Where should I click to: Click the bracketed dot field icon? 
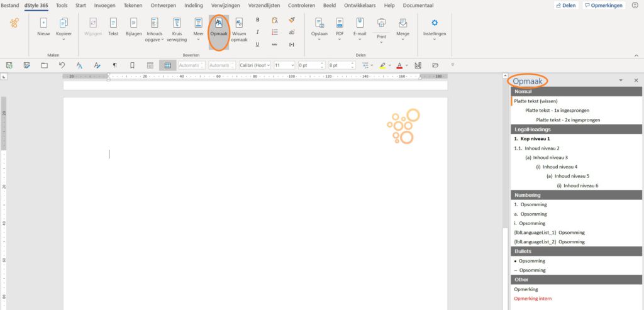coord(292,45)
